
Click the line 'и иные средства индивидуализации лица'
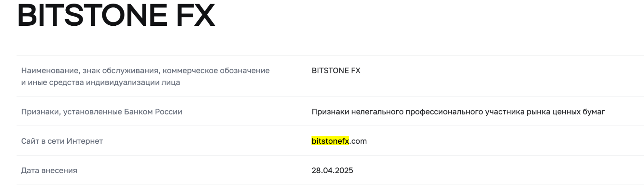pos(101,83)
